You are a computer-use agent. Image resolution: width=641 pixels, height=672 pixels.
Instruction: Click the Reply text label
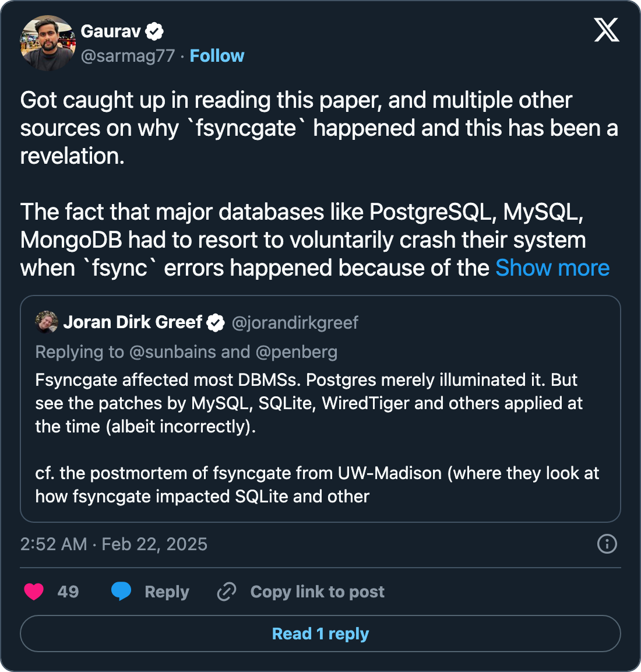coord(167,592)
